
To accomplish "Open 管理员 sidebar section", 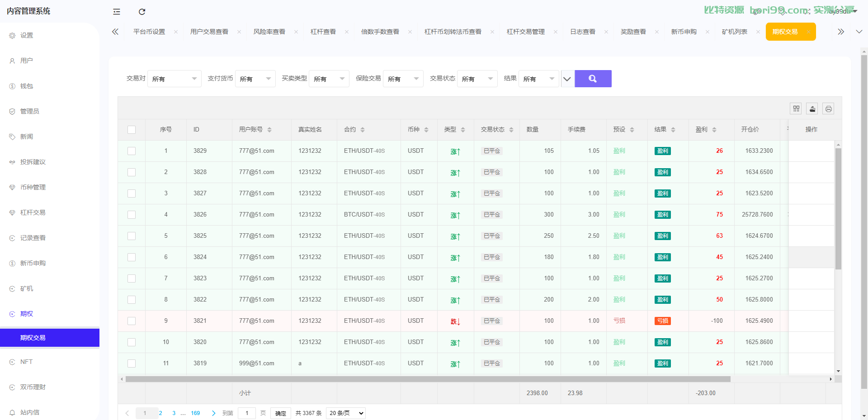I will [x=29, y=111].
